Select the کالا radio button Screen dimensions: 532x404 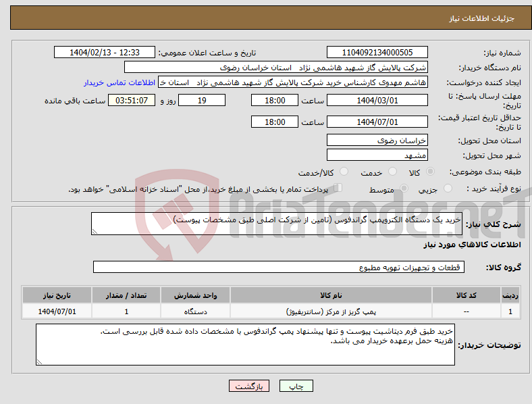pyautogui.click(x=430, y=172)
